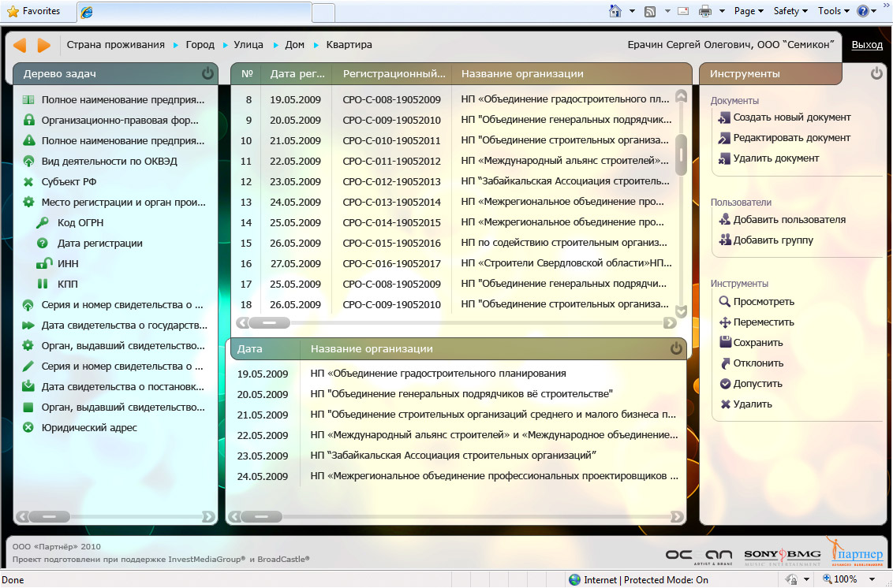Select Город in the breadcrumb navigation
Viewport: 893px width, 588px height.
point(200,45)
